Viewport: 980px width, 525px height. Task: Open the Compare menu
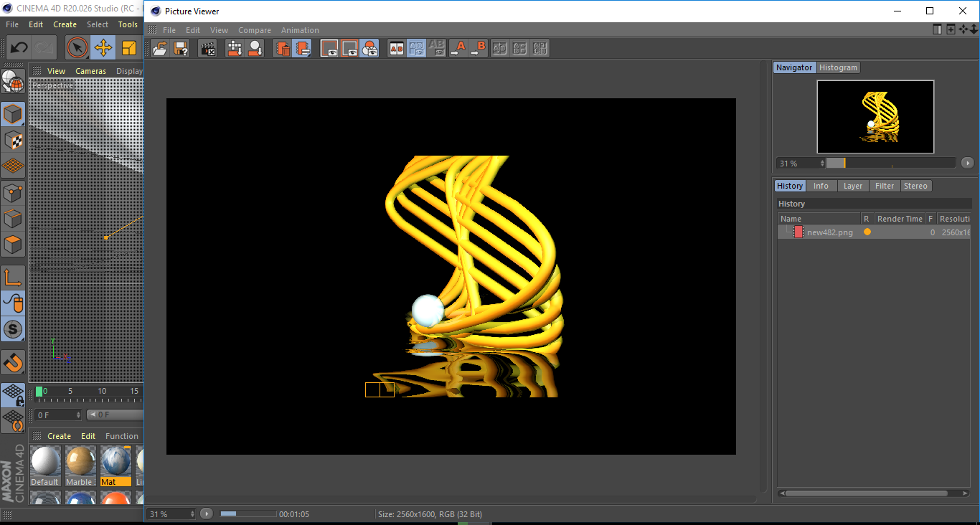click(x=255, y=30)
